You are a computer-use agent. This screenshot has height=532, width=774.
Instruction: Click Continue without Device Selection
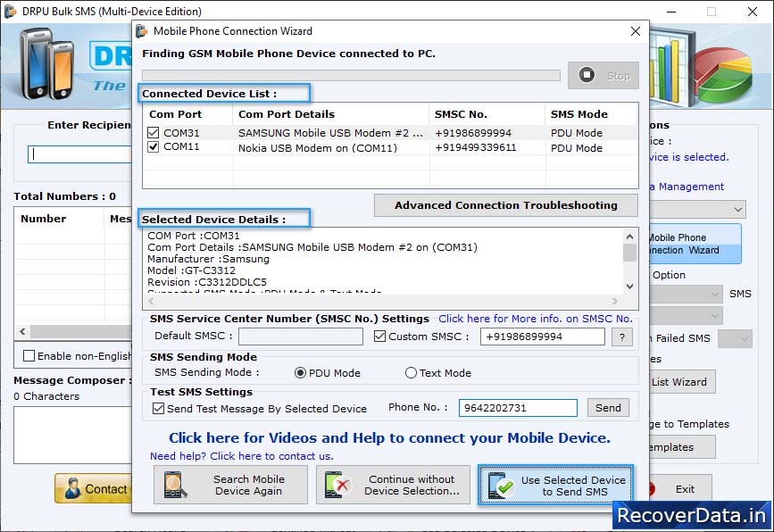pyautogui.click(x=393, y=485)
